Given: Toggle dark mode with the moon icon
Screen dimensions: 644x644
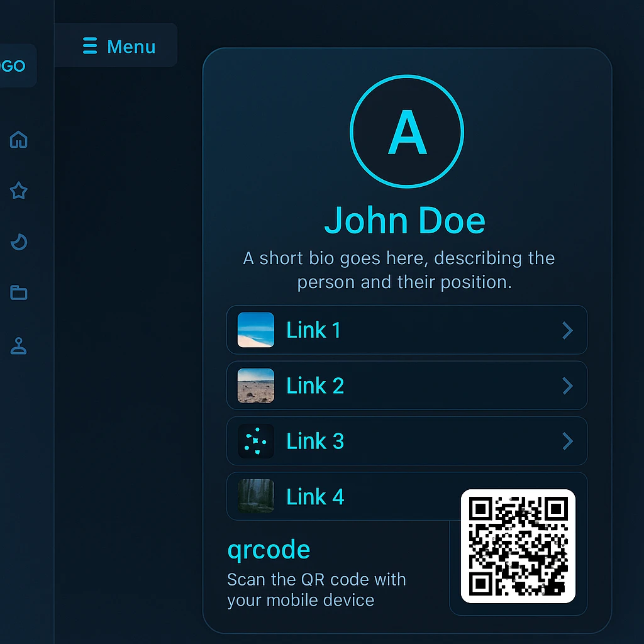Looking at the screenshot, I should point(19,241).
